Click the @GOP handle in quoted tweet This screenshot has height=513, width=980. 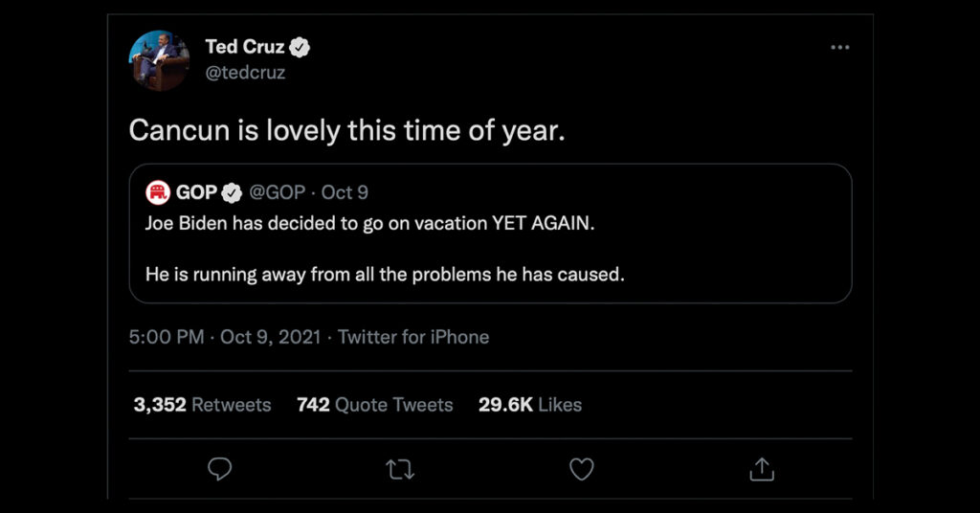(x=278, y=192)
